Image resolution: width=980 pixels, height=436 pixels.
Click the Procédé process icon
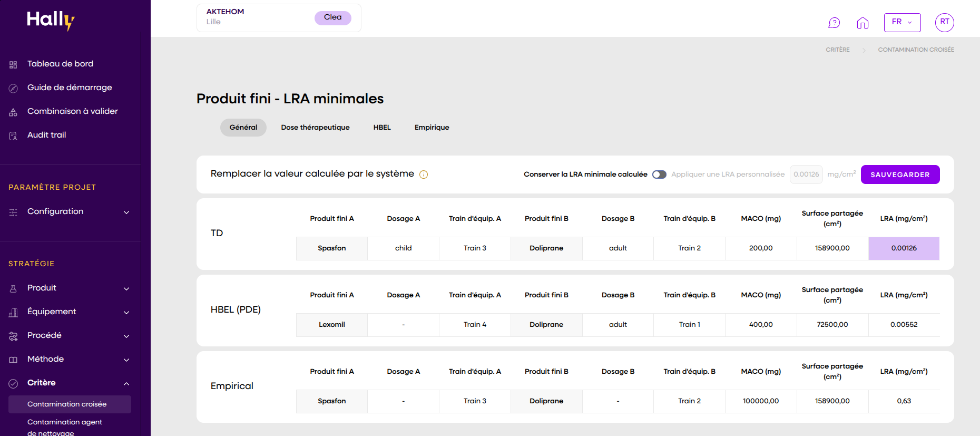pyautogui.click(x=13, y=336)
